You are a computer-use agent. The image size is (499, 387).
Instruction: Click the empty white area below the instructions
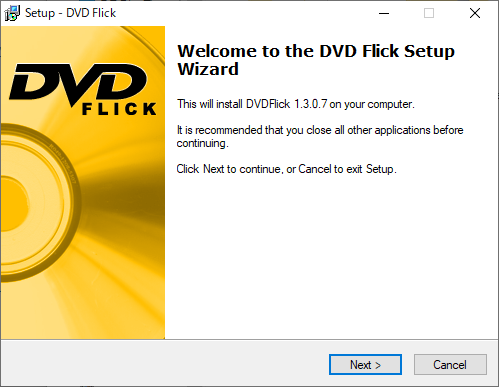331,257
